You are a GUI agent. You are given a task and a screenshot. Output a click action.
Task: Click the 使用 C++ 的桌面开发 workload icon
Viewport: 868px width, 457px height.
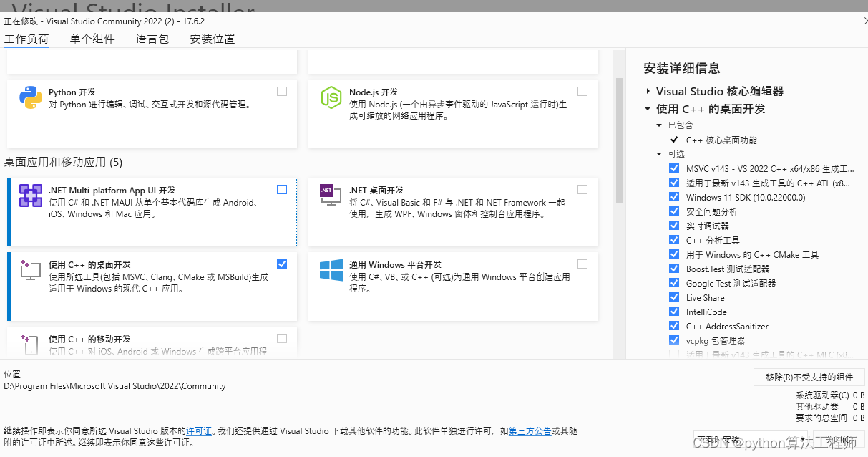coord(30,269)
